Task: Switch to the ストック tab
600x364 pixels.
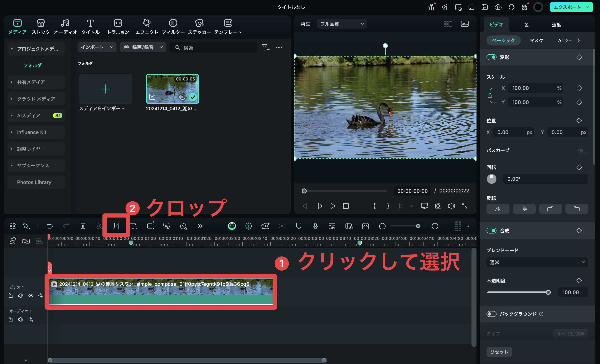Action: coord(41,27)
